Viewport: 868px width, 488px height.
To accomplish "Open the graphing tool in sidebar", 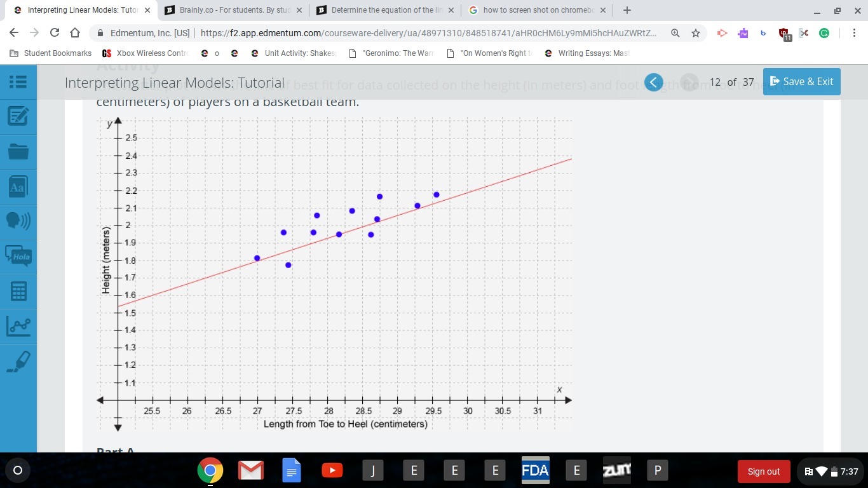I will (18, 326).
